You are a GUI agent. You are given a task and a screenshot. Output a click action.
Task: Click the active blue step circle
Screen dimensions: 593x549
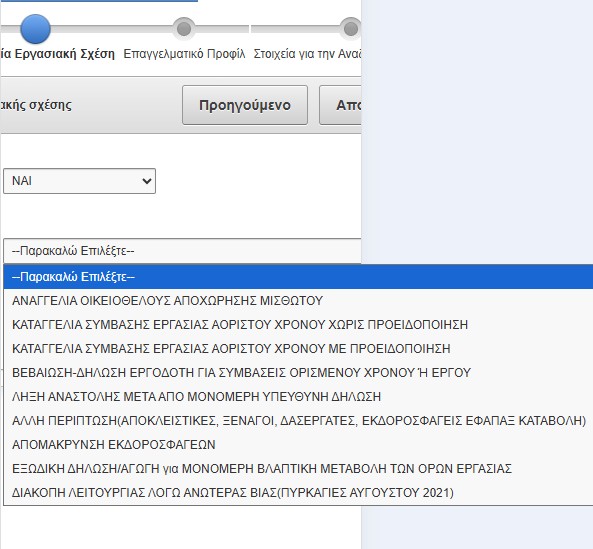pos(35,29)
